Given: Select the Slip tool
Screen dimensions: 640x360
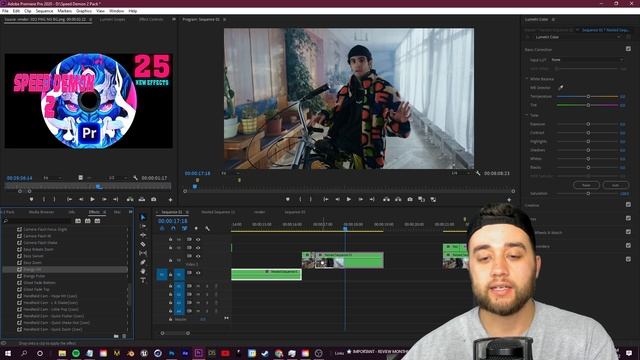Looking at the screenshot, I should (143, 253).
